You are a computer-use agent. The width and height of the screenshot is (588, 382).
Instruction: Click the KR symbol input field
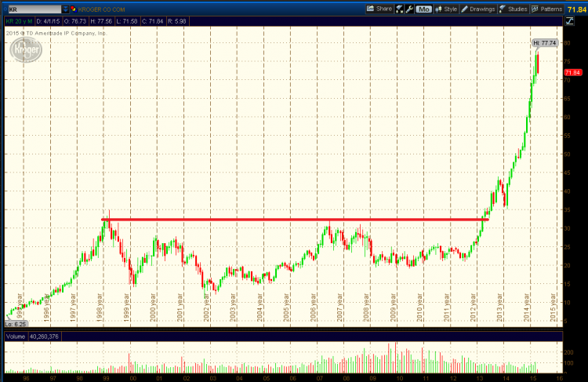coord(34,9)
